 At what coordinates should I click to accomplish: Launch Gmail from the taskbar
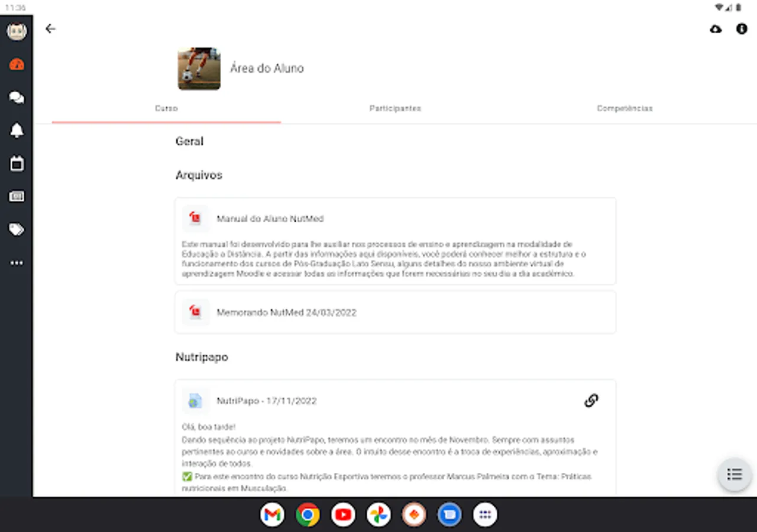coord(272,515)
